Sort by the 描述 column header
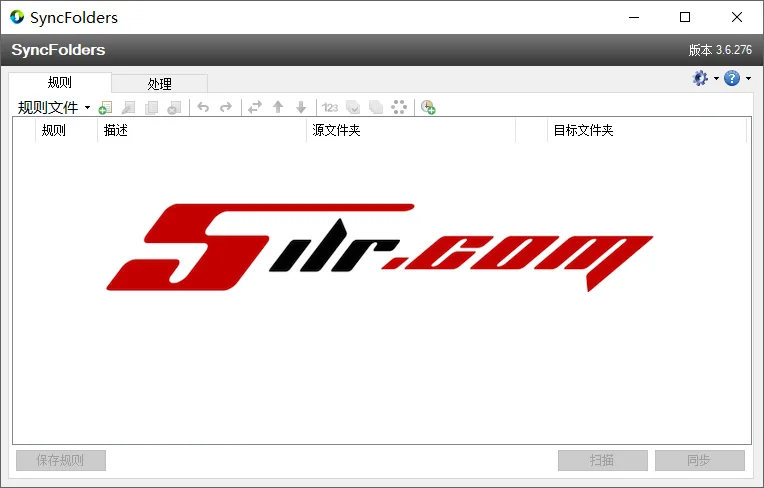This screenshot has width=764, height=488. pos(202,130)
